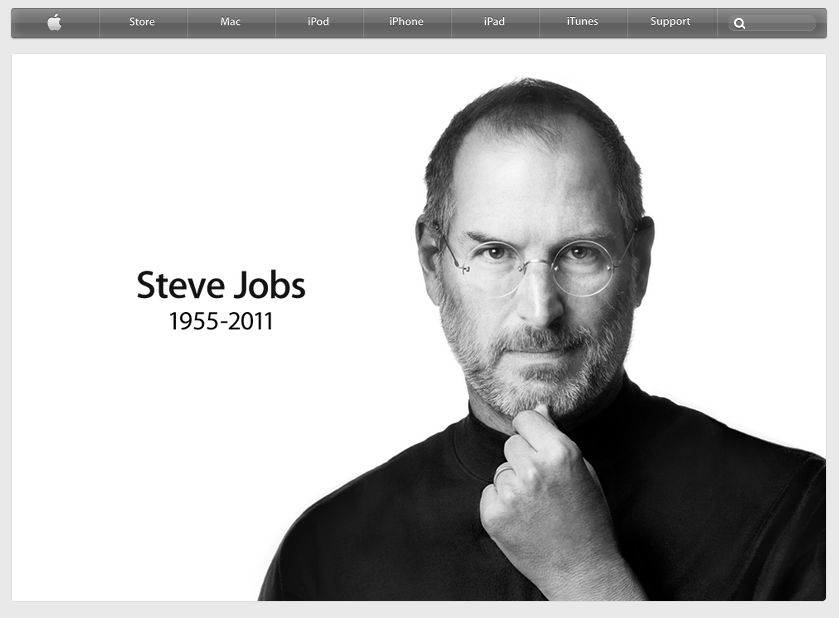Click the Steve Jobs portrait image
This screenshot has width=839, height=618.
click(541, 339)
